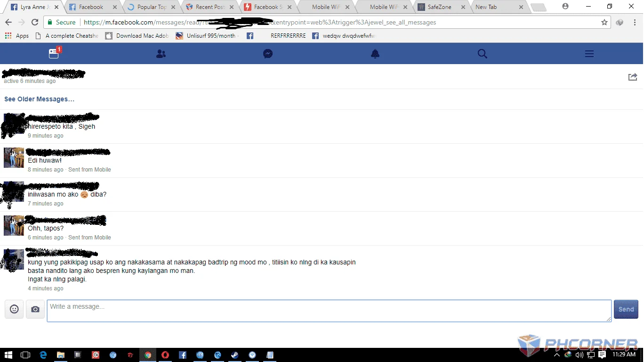Close the Popular Top tab
This screenshot has height=362, width=644.
173,7
